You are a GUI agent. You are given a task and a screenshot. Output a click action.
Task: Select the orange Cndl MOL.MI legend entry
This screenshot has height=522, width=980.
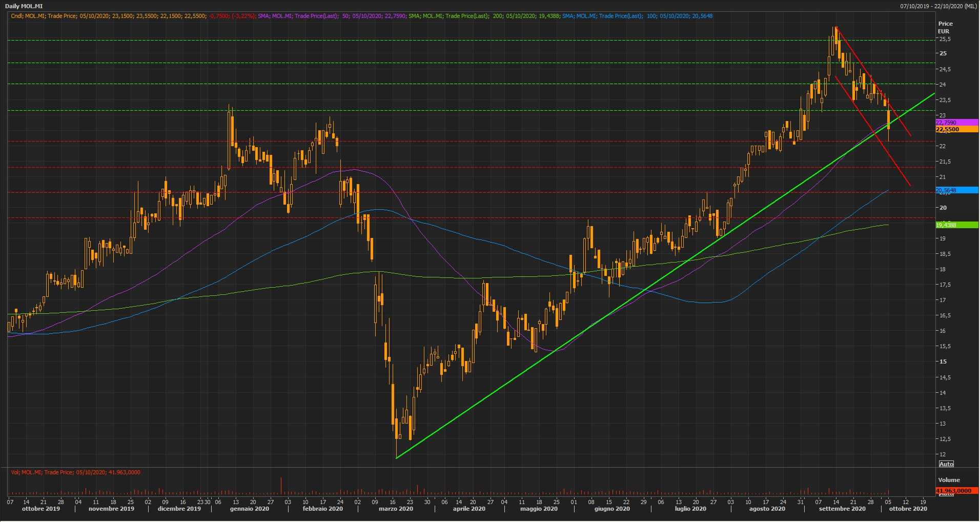(x=133, y=16)
